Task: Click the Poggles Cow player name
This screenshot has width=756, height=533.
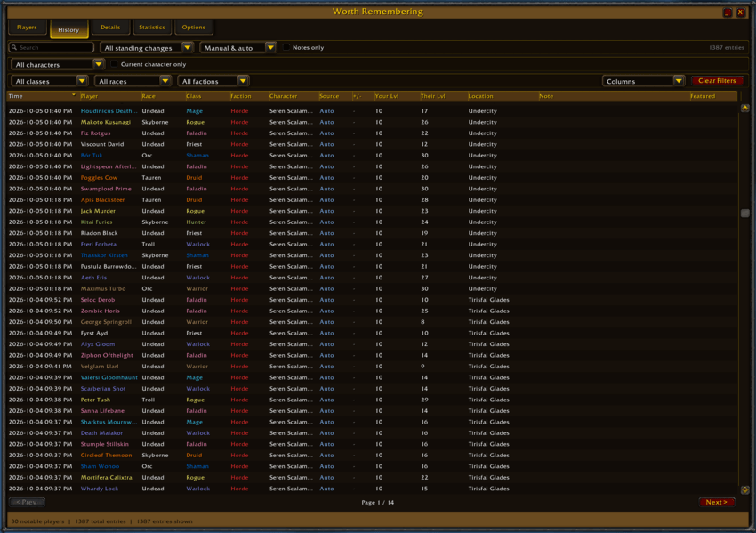Action: (99, 178)
